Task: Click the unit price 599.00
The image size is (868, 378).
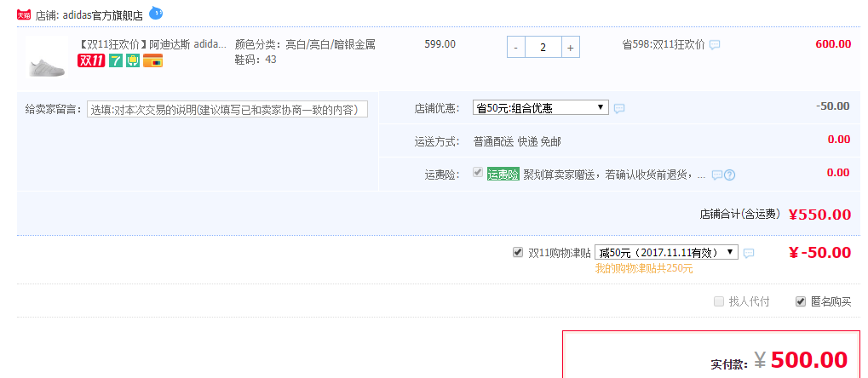Action: 440,44
